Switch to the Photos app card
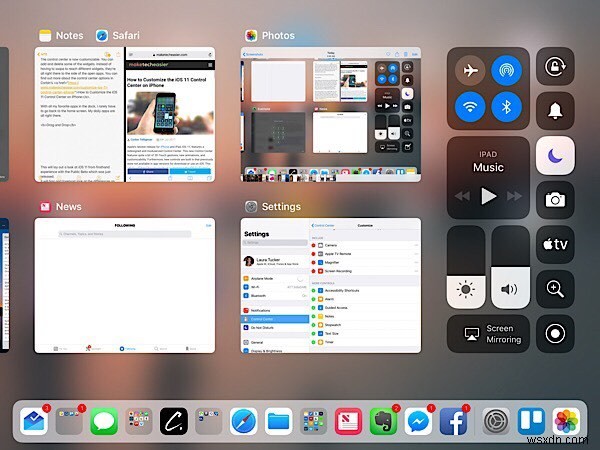Image resolution: width=600 pixels, height=450 pixels. pos(331,114)
